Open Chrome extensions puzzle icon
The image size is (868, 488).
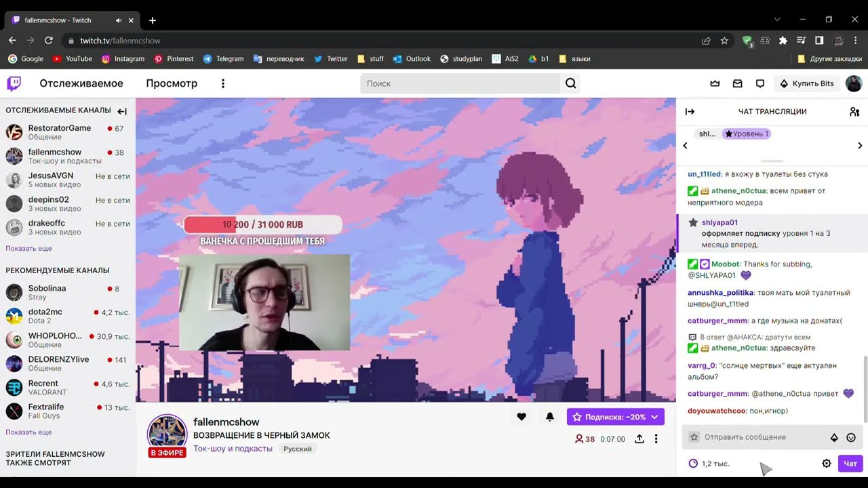(783, 41)
